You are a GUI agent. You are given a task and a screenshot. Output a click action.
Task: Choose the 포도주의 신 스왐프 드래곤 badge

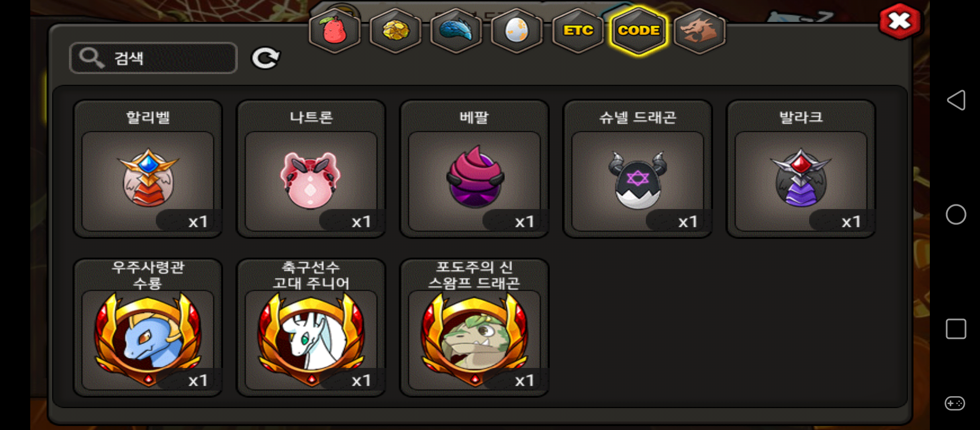click(x=474, y=328)
